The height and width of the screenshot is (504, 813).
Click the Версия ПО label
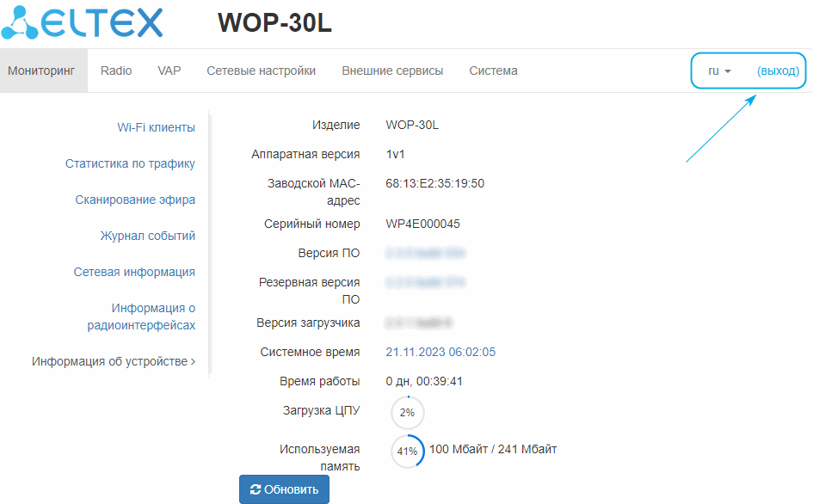pyautogui.click(x=329, y=253)
